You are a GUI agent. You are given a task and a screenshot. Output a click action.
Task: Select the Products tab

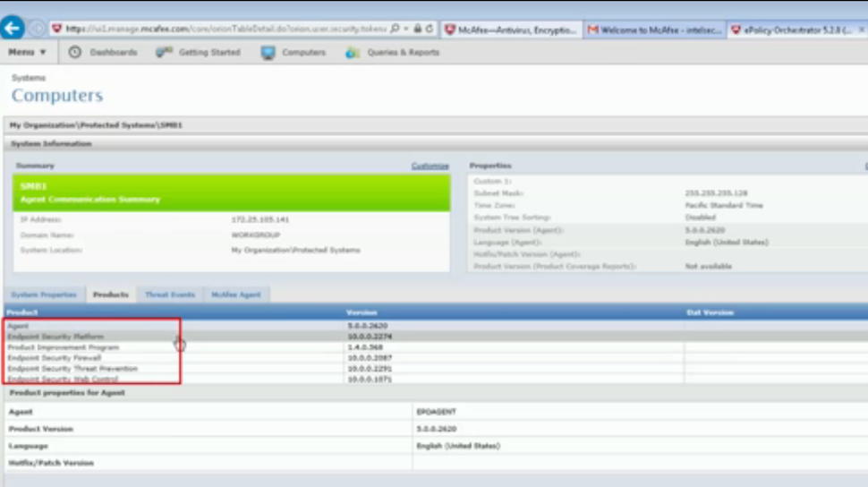point(111,295)
